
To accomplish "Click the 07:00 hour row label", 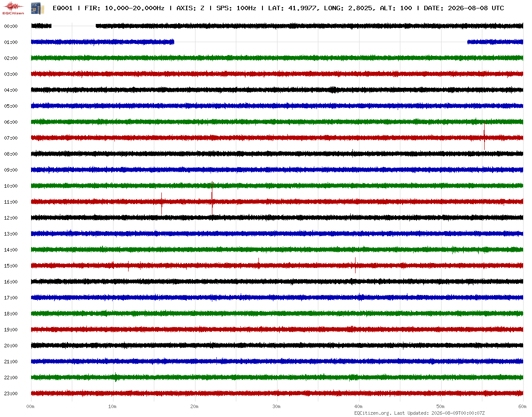I will coord(11,138).
